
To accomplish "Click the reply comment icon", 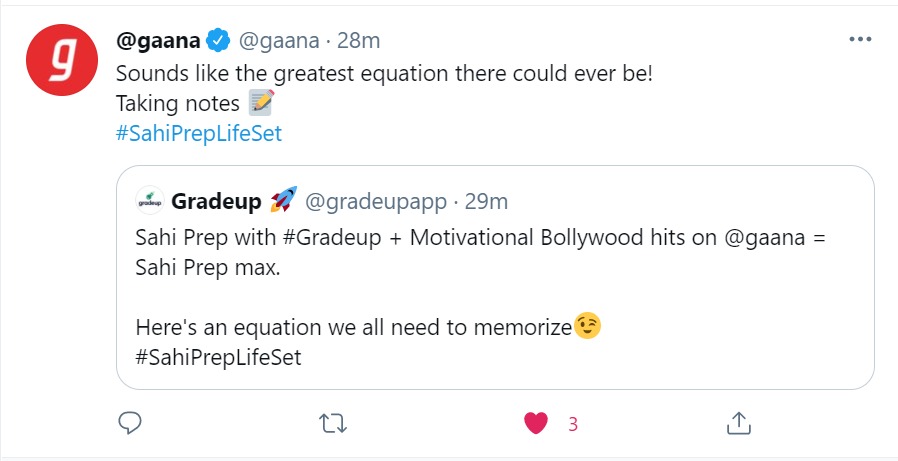I will (x=130, y=424).
